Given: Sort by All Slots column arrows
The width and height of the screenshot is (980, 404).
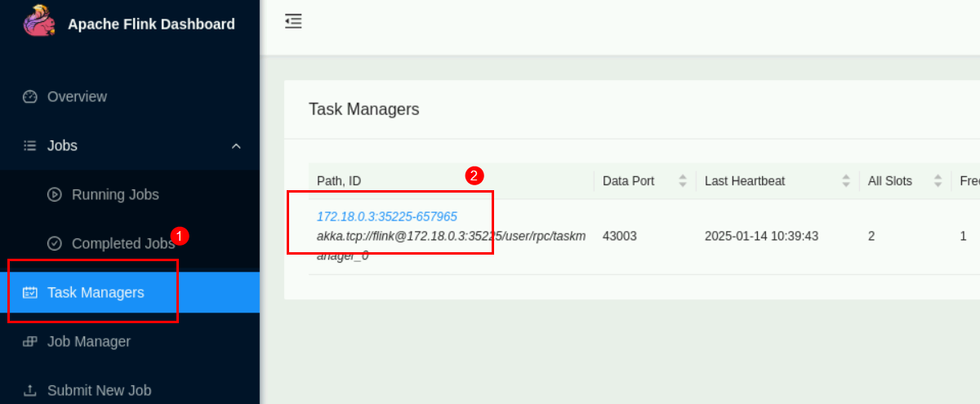Looking at the screenshot, I should 938,181.
